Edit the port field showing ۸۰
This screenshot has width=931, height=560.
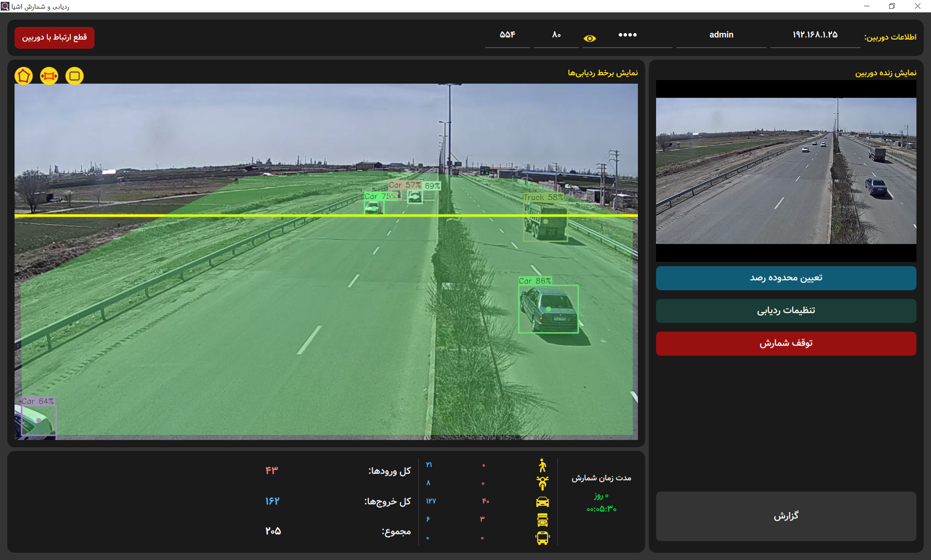coord(556,36)
